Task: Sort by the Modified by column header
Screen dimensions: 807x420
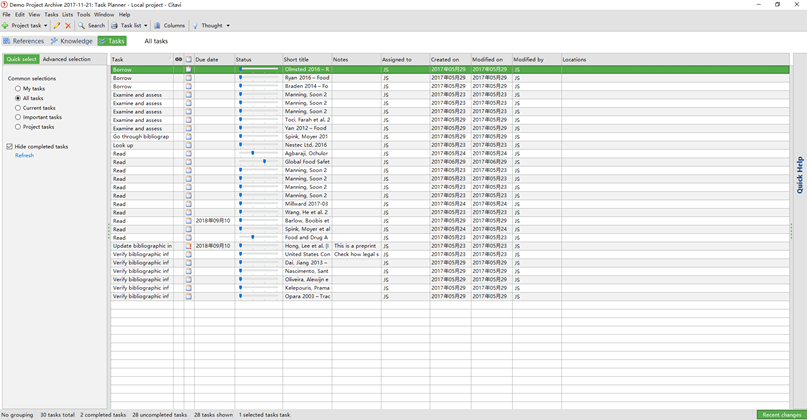Action: pyautogui.click(x=537, y=59)
